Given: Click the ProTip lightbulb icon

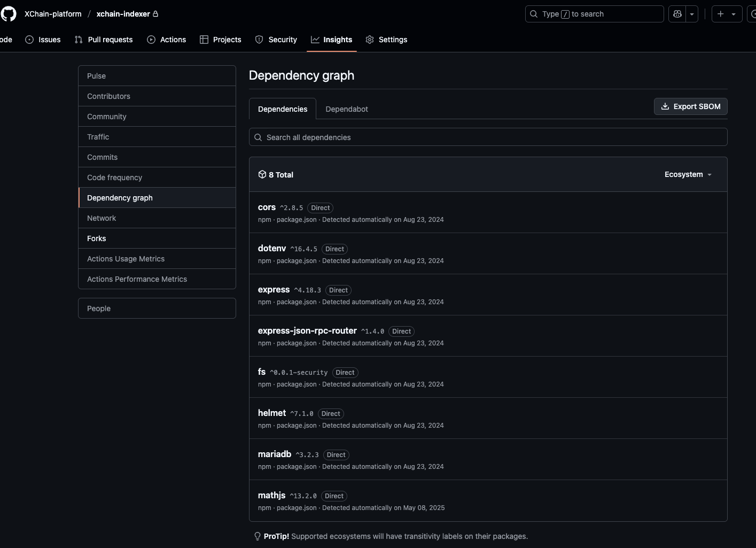Looking at the screenshot, I should click(x=258, y=536).
